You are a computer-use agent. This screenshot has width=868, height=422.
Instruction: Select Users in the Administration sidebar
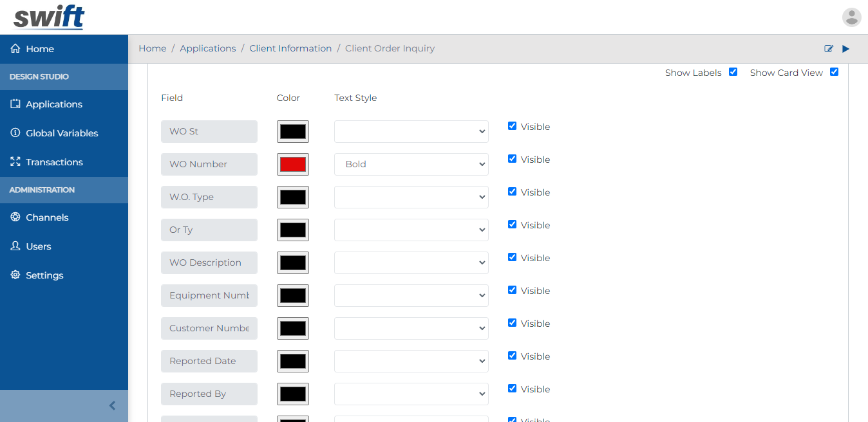[x=38, y=246]
